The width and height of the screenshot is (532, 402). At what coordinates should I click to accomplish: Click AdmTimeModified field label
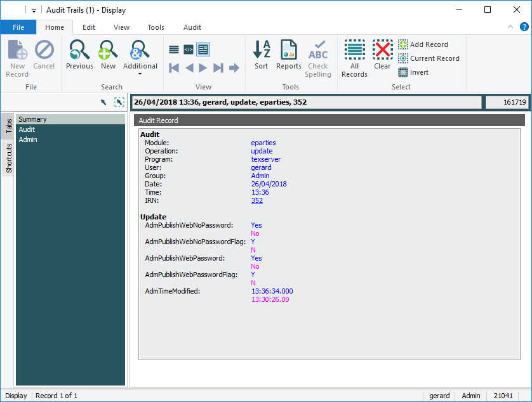[172, 291]
